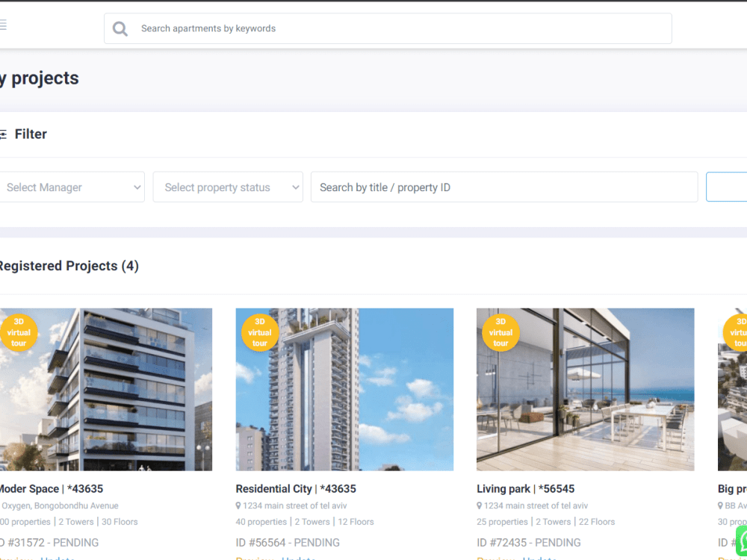Click '25 properties' text under Living park

tap(502, 522)
